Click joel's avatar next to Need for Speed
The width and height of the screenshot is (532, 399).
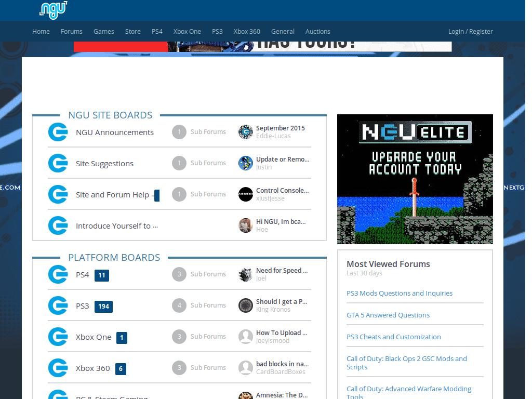[x=246, y=274]
